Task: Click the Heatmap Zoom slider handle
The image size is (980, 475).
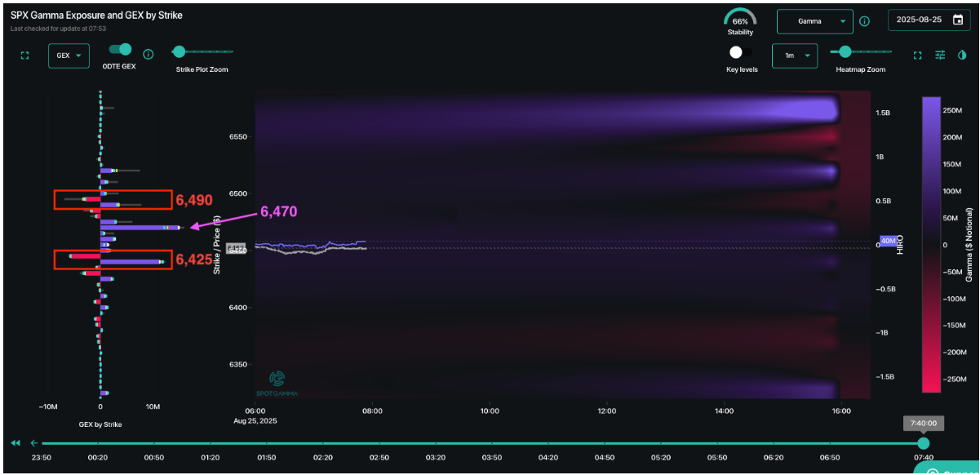Action: 845,51
